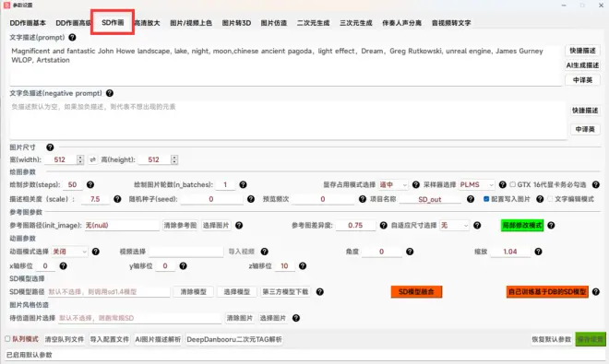Open 二次元生成 tab
The width and height of the screenshot is (609, 364).
click(x=313, y=23)
